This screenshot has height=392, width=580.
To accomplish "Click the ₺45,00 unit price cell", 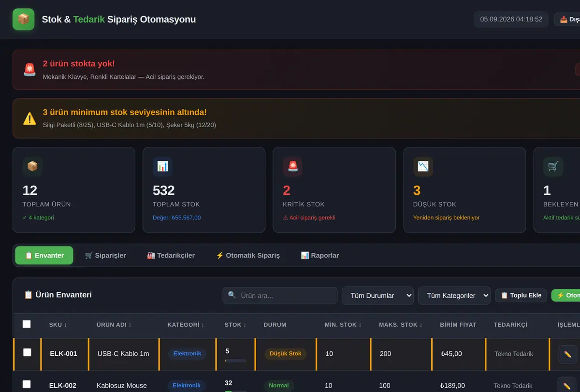I will click(x=451, y=354).
